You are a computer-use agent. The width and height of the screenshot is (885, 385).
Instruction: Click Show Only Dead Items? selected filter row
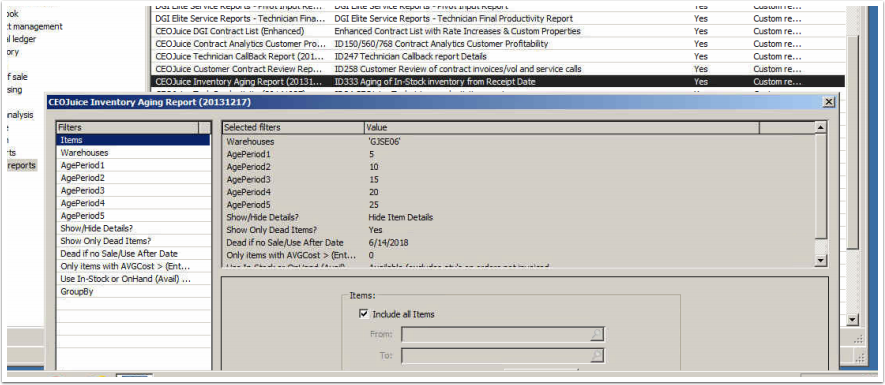point(519,230)
